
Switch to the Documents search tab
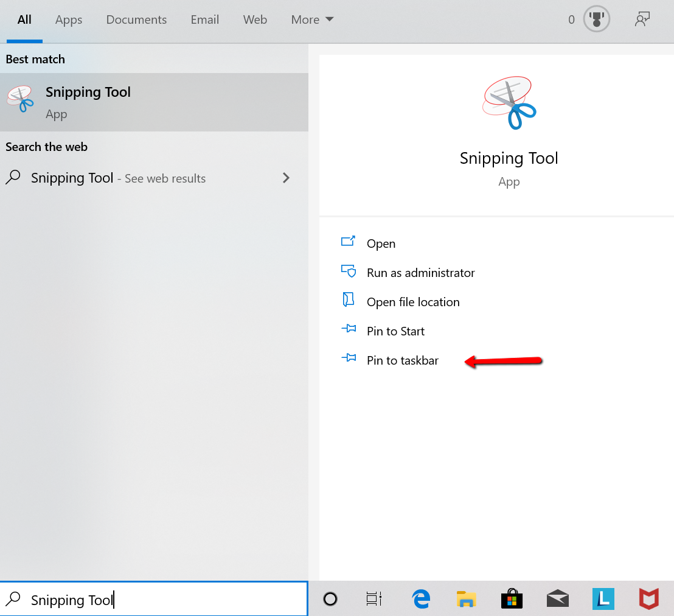[x=136, y=19]
